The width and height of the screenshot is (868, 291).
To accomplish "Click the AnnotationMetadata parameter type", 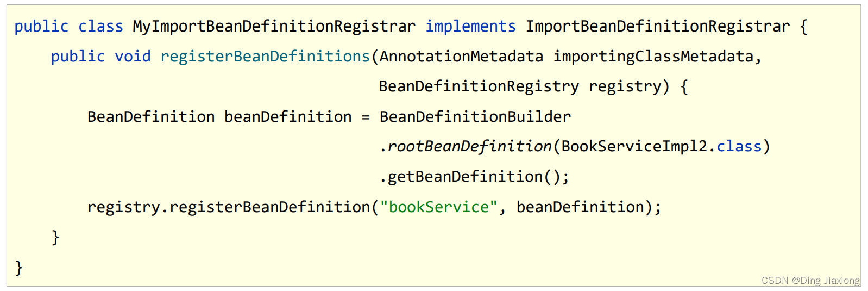I will [461, 57].
